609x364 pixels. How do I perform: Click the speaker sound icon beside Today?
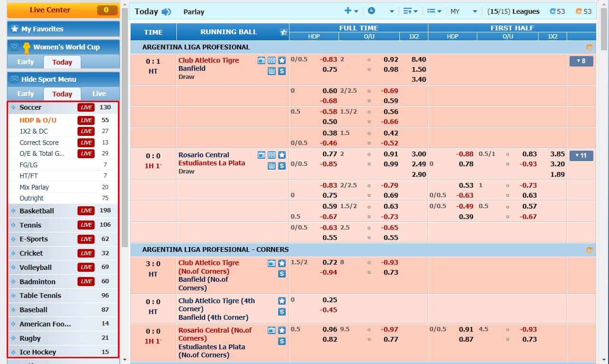(166, 12)
